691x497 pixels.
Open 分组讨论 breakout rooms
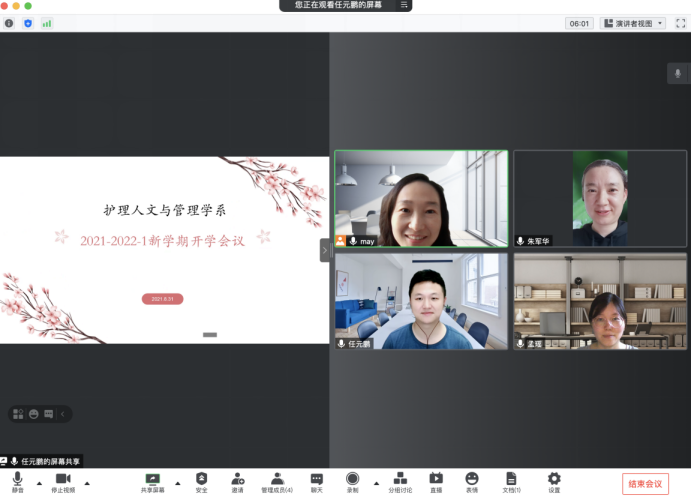point(400,481)
